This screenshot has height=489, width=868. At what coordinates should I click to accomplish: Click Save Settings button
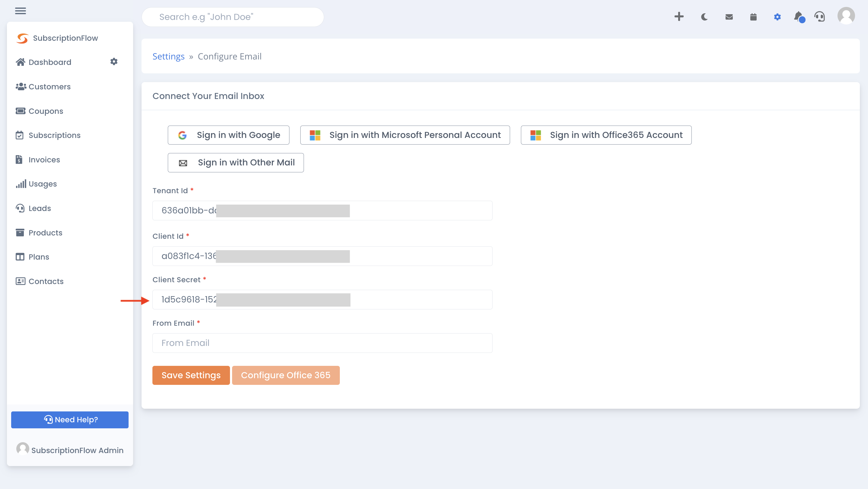click(x=191, y=376)
